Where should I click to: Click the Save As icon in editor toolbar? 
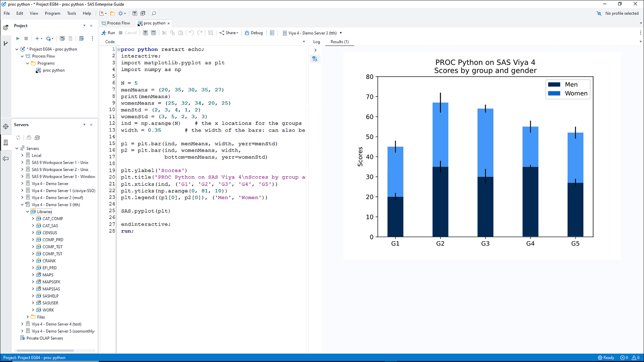[153, 33]
